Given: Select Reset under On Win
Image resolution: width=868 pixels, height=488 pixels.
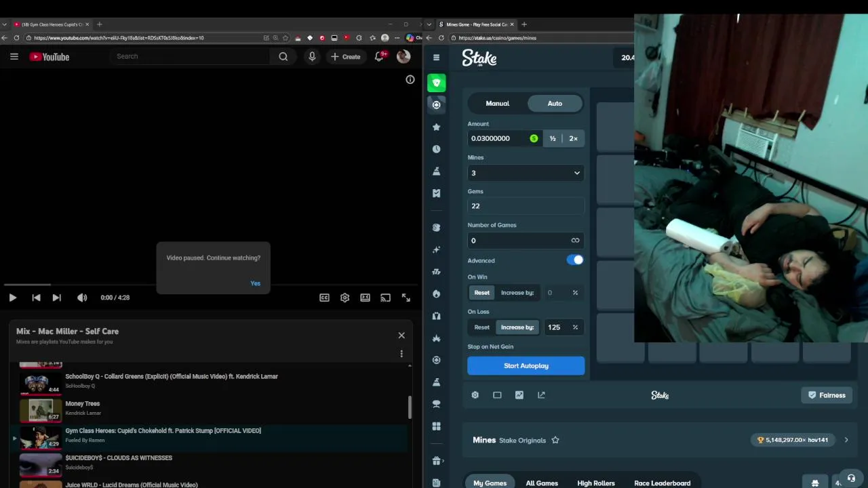Looking at the screenshot, I should (x=481, y=293).
